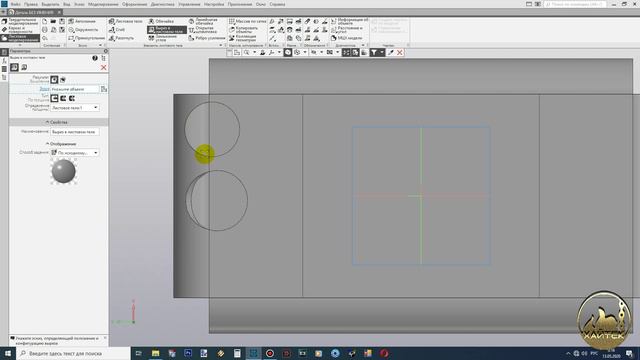
Task: Select first Тип по толщине option
Action: (54, 98)
